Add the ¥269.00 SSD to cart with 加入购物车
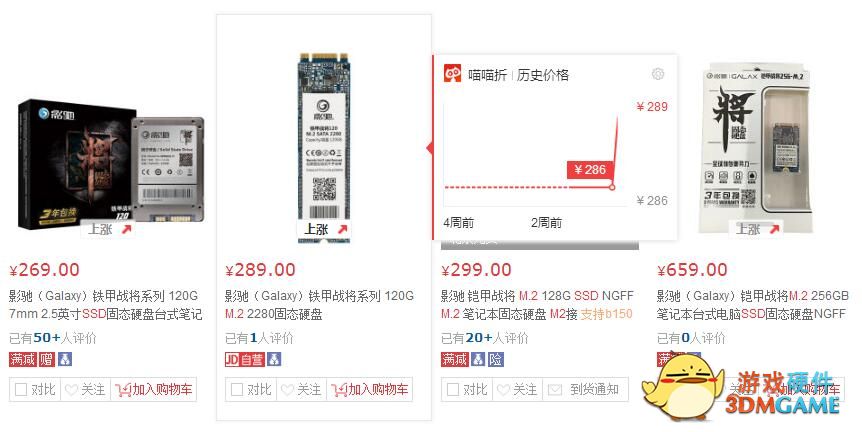The image size is (862, 432). (153, 390)
